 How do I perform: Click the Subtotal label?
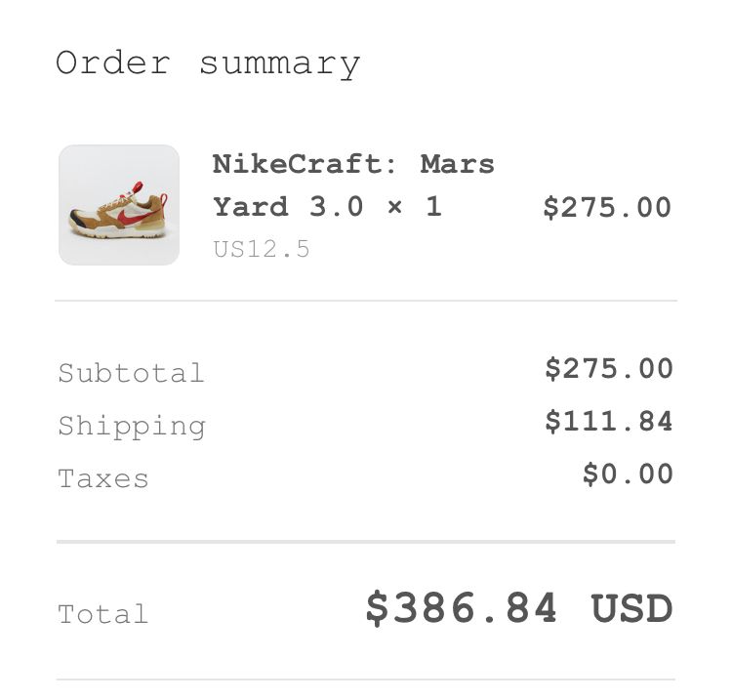(131, 373)
